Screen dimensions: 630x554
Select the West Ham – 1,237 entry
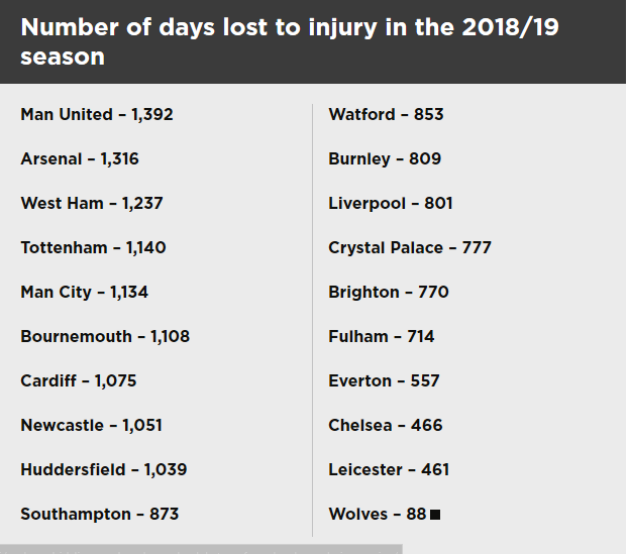click(92, 203)
